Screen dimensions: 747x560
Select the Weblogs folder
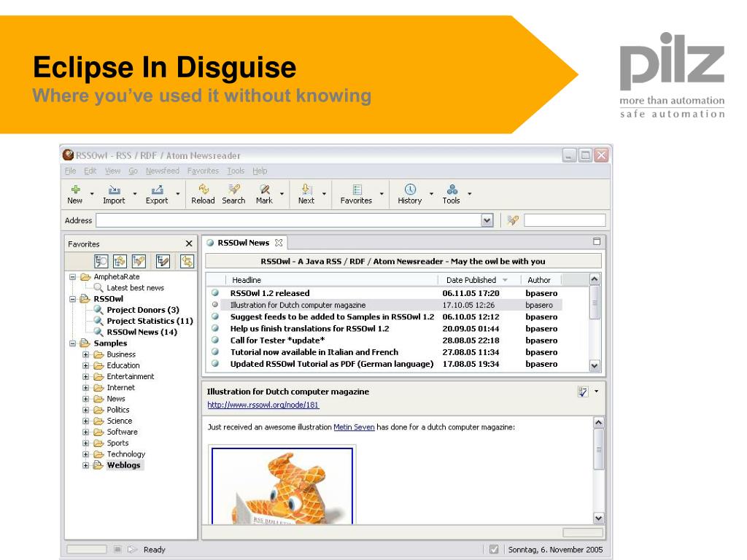[123, 465]
